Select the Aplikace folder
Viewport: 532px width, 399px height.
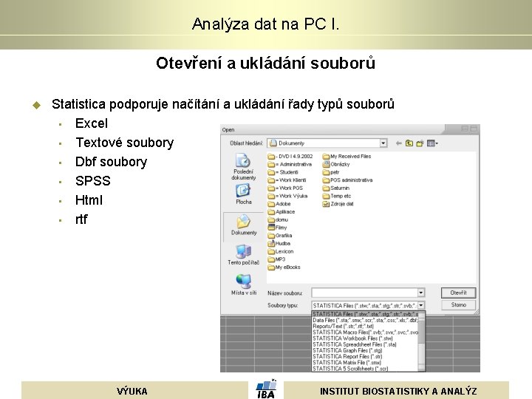coord(282,212)
